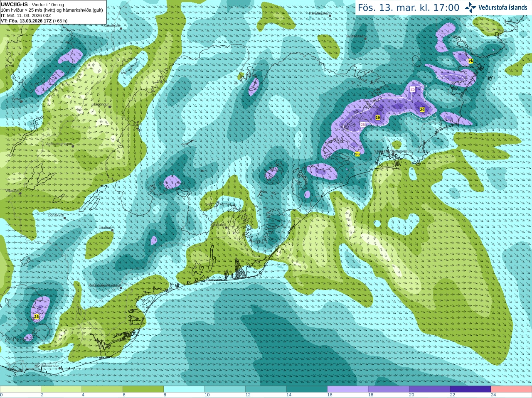
Task: Click the Skaftafell label
Action: 218,224
